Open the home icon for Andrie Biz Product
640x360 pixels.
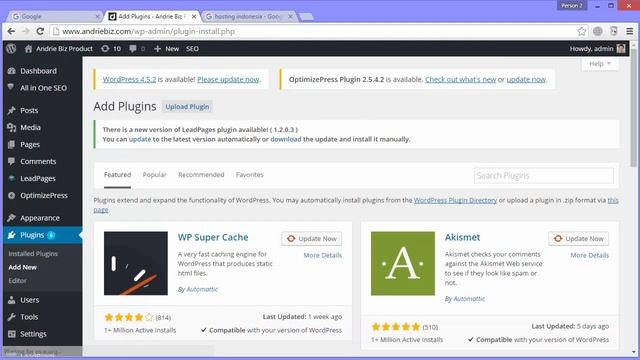(28, 49)
